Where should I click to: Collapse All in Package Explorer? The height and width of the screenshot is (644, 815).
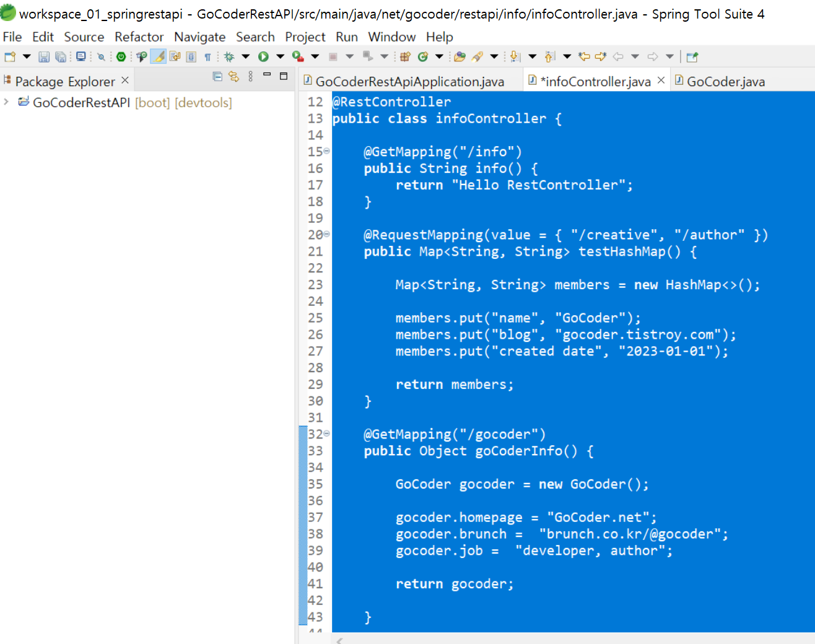tap(217, 76)
